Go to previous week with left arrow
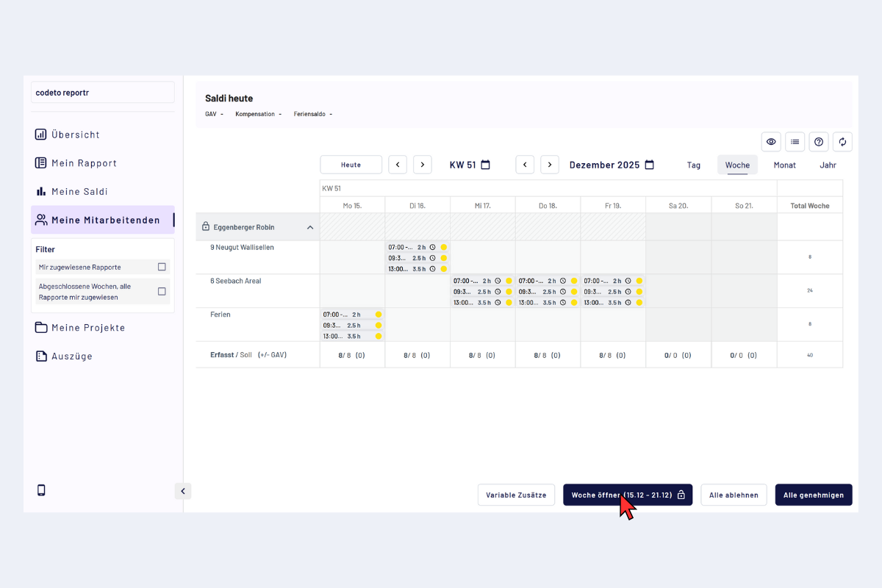This screenshot has height=588, width=882. 398,165
